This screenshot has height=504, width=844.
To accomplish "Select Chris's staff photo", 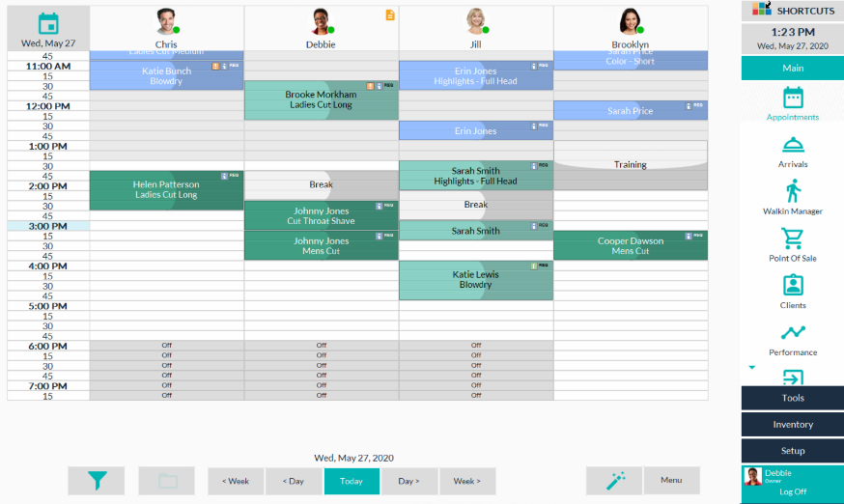I will [x=166, y=22].
